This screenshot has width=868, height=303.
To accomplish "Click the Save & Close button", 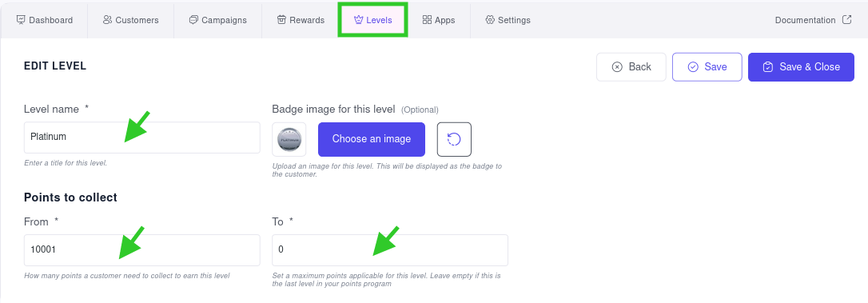I will point(801,67).
